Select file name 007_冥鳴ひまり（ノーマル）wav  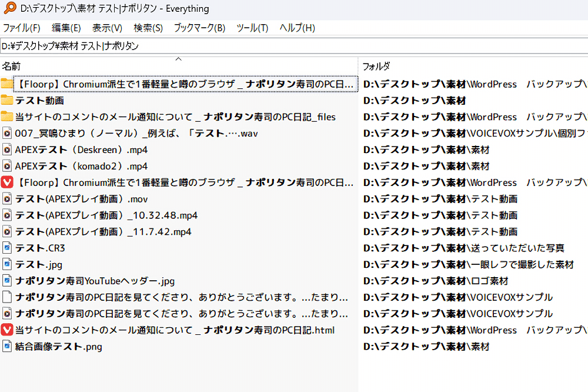point(136,133)
